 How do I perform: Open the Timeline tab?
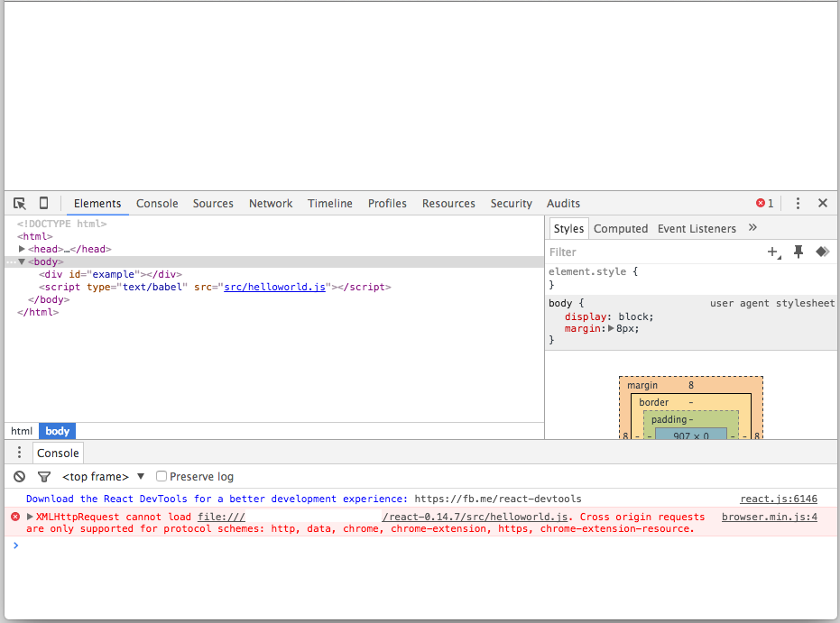point(330,204)
